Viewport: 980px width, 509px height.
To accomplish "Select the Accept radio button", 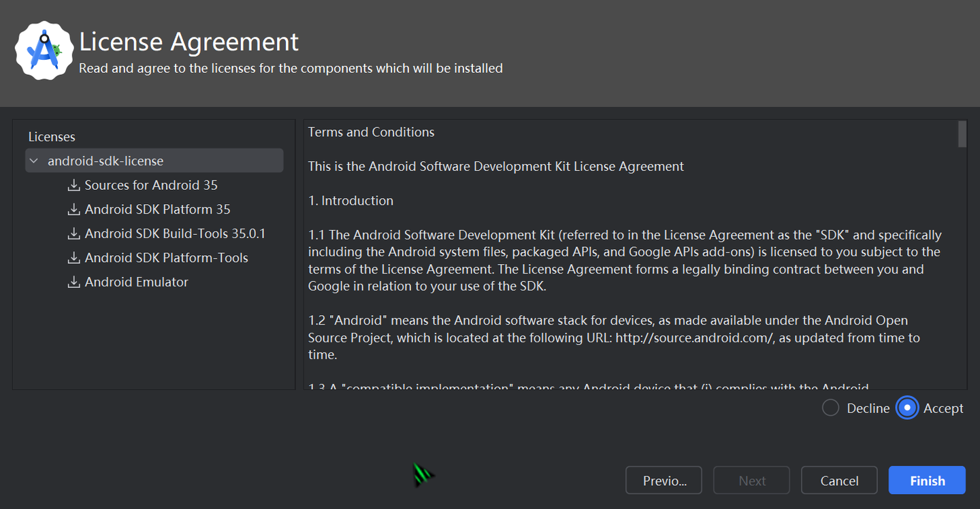I will click(907, 408).
